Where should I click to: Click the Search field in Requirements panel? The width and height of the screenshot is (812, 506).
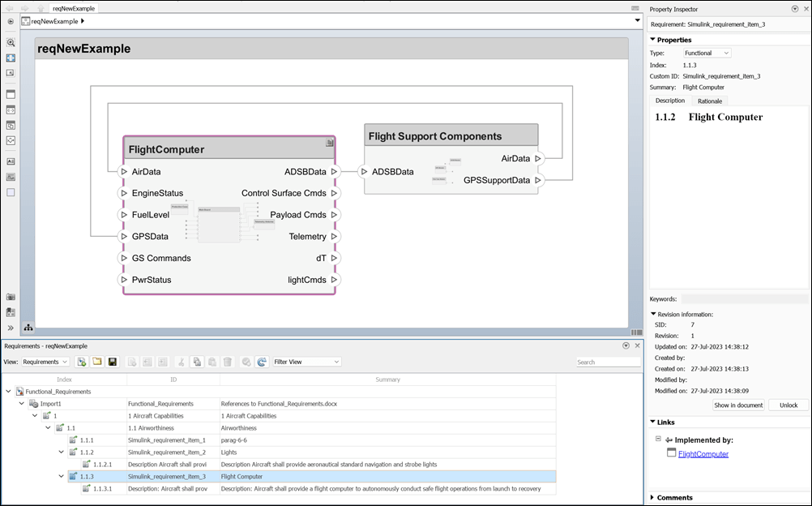(x=609, y=361)
